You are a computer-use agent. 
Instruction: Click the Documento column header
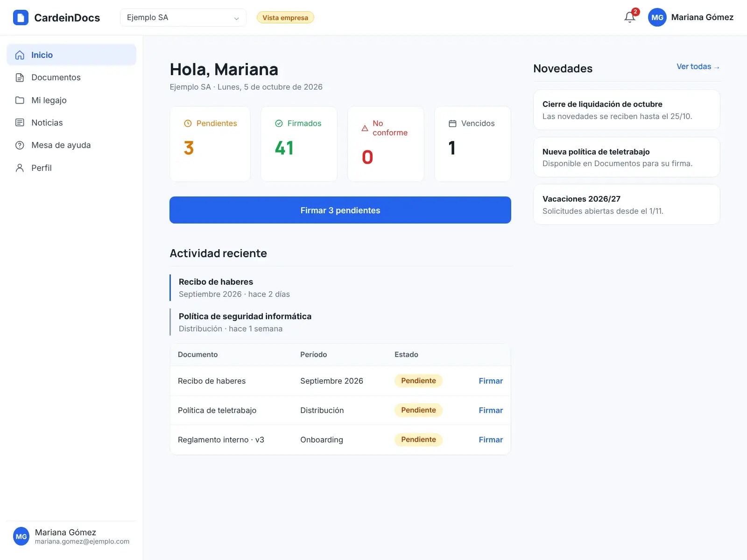coord(197,355)
